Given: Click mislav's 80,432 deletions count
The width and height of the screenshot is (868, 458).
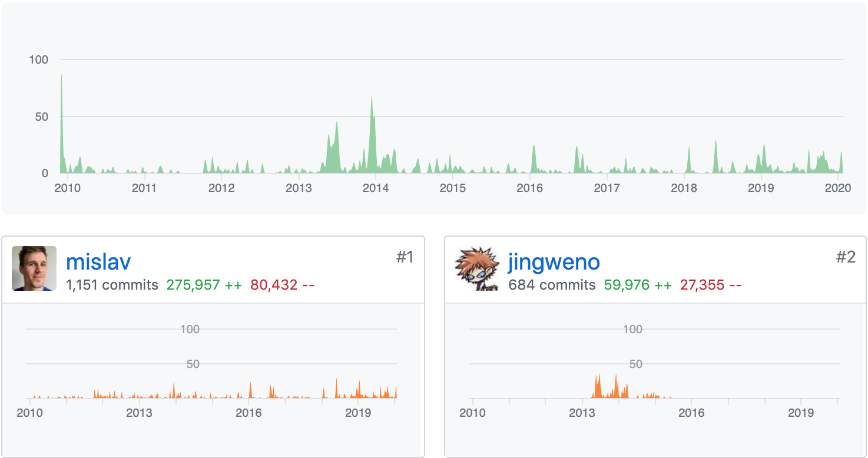Looking at the screenshot, I should point(282,286).
